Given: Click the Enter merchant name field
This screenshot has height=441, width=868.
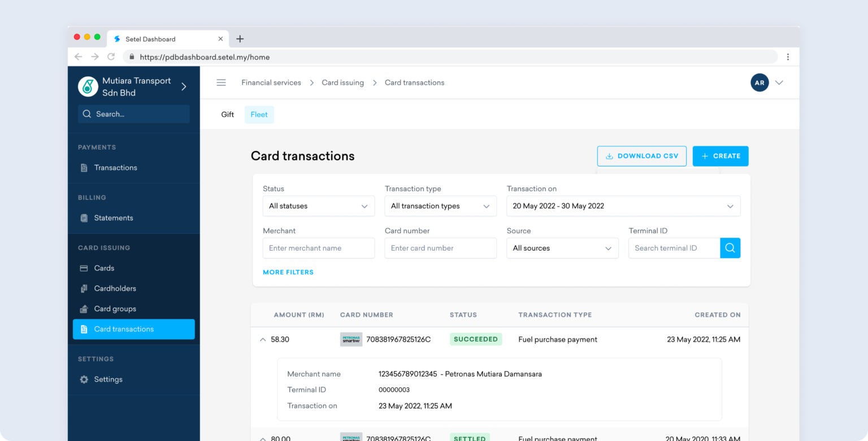Looking at the screenshot, I should [318, 248].
